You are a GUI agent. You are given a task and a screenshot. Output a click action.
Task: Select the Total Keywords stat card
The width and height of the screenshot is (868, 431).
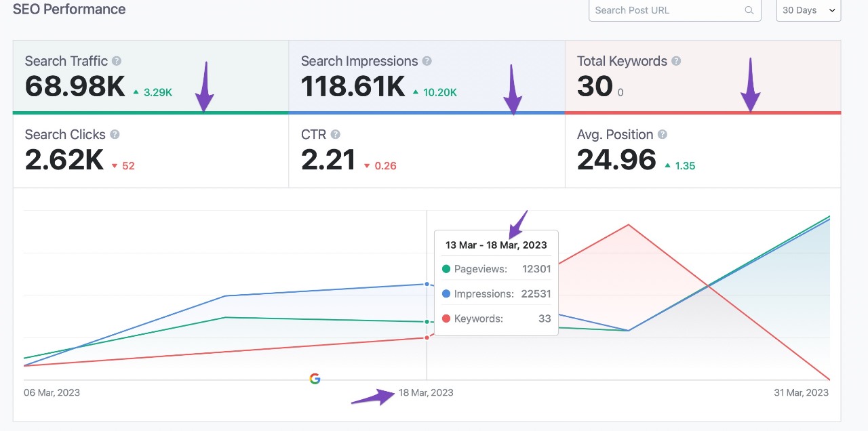pyautogui.click(x=703, y=76)
